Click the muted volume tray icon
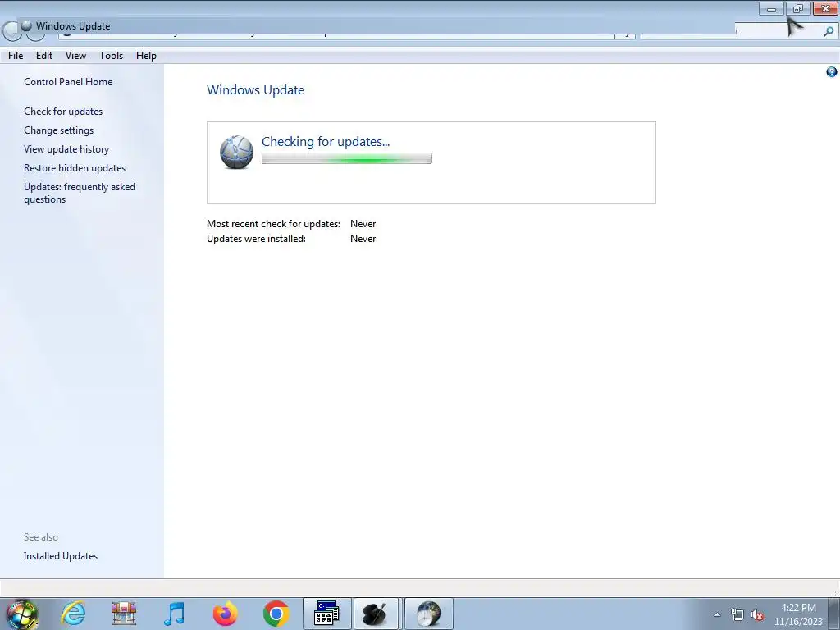This screenshot has width=840, height=630. [757, 615]
